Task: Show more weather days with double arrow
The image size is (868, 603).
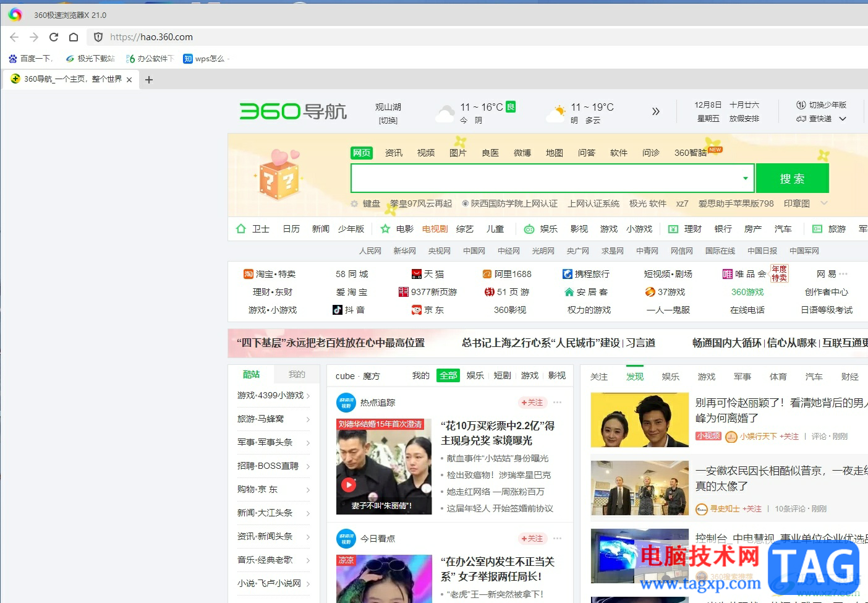Action: [656, 111]
